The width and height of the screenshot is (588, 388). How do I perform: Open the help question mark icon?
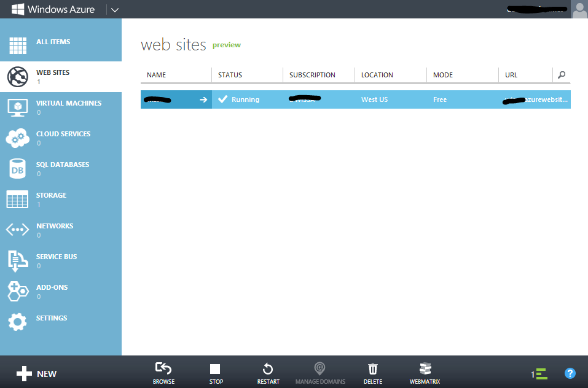[570, 373]
